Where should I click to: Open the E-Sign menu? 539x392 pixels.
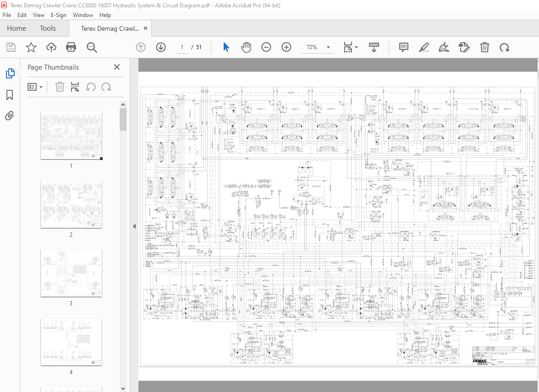click(59, 15)
